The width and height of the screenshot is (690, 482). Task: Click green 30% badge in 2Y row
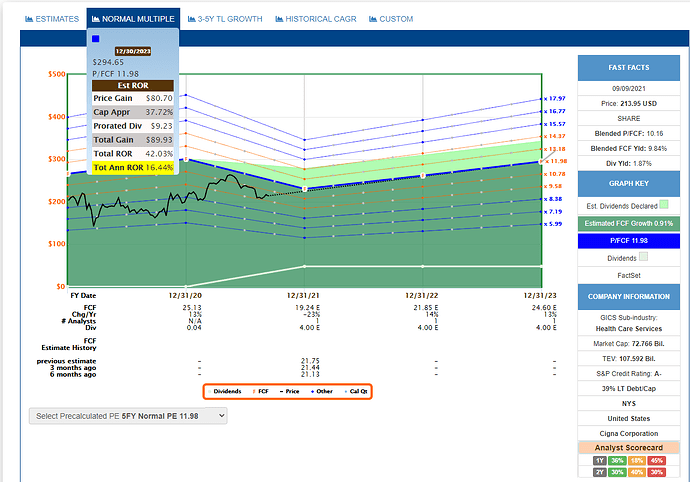pos(617,472)
